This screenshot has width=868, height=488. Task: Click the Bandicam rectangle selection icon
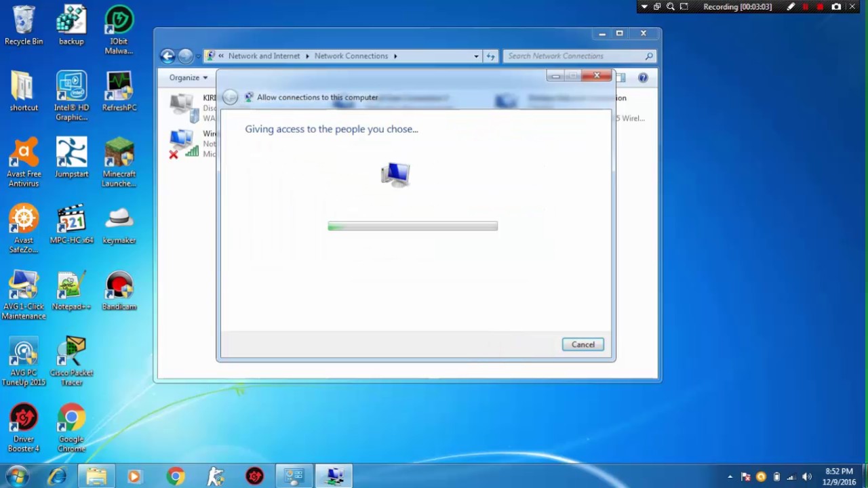pos(684,7)
